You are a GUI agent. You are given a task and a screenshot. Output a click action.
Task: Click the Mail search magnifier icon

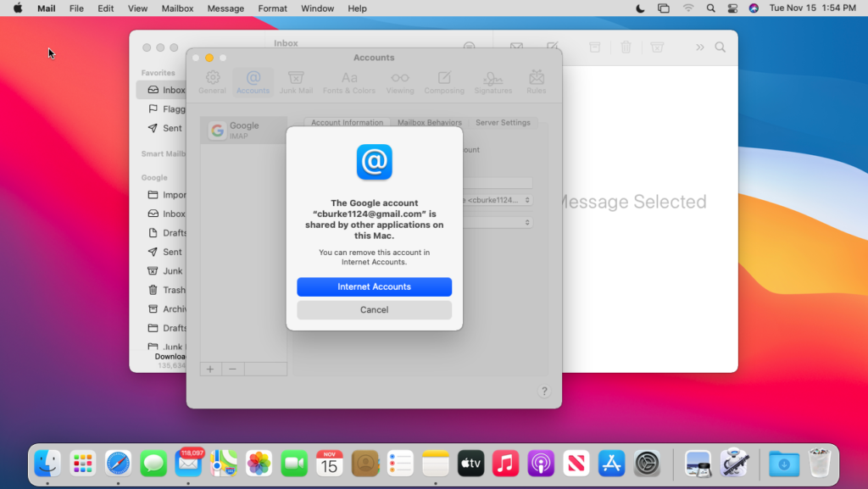coord(721,47)
